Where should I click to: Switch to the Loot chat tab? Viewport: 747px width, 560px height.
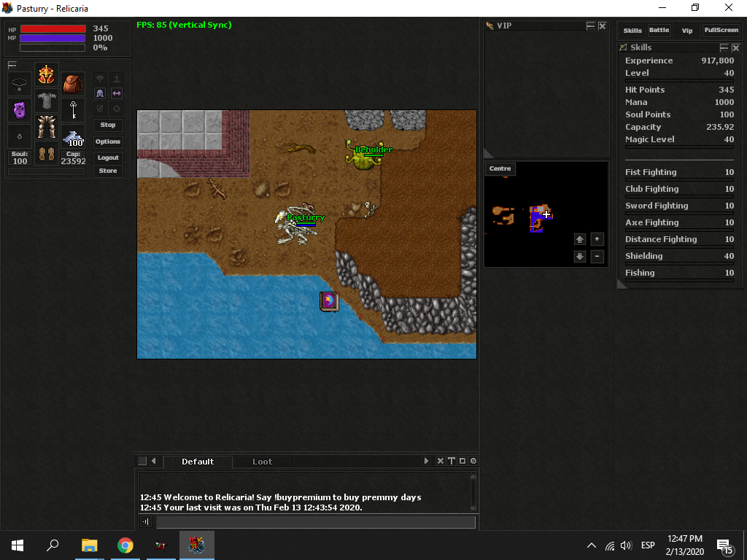point(262,462)
